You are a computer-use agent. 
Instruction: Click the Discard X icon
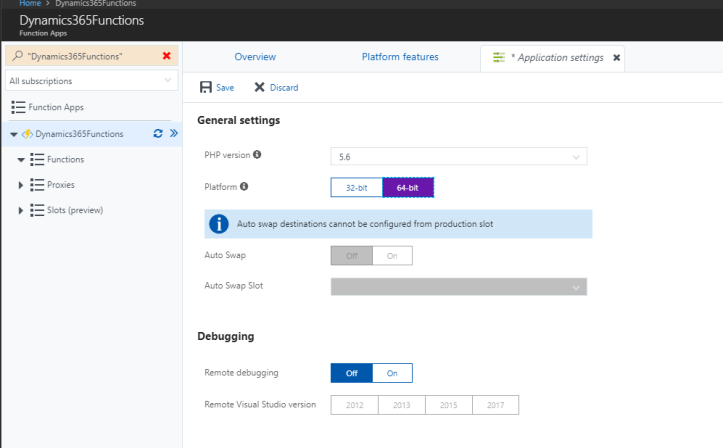(x=260, y=87)
